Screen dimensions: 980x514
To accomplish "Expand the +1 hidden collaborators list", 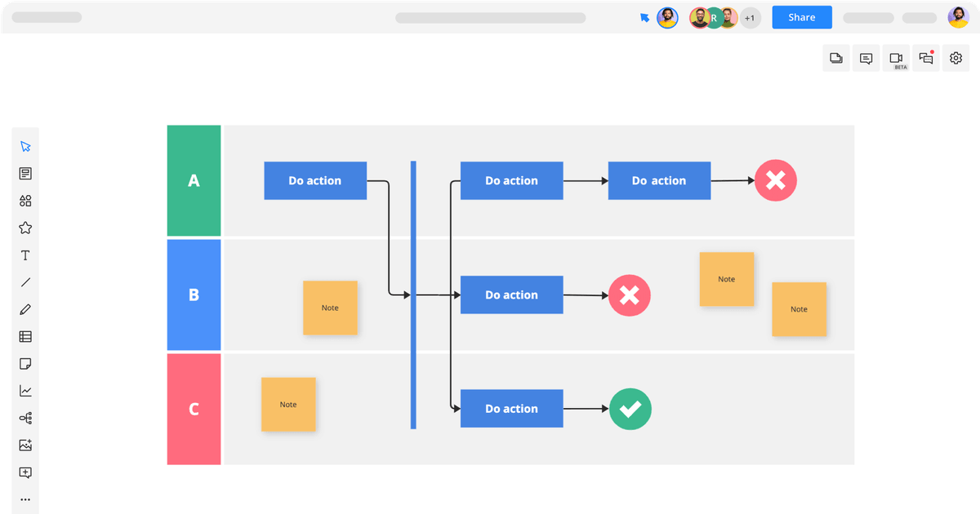I will point(749,17).
